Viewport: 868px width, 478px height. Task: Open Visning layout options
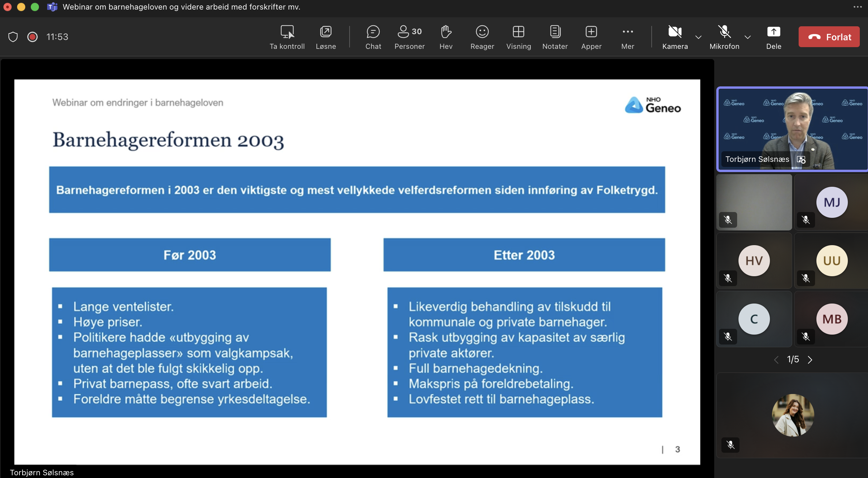click(x=518, y=37)
